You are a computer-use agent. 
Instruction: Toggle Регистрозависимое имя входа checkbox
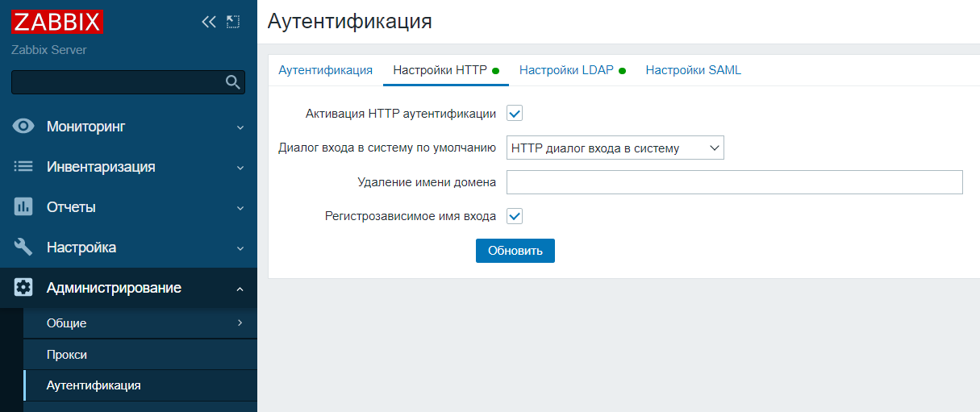(x=515, y=216)
